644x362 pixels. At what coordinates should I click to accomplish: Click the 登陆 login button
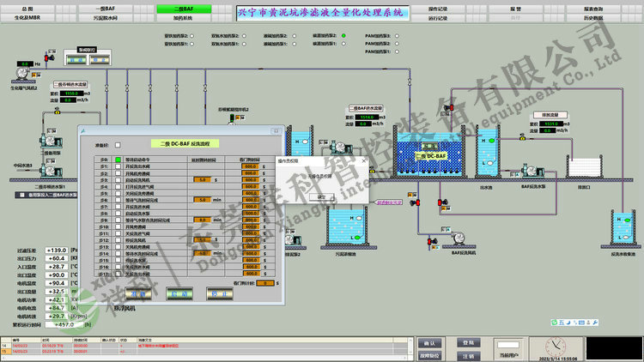coord(468,341)
